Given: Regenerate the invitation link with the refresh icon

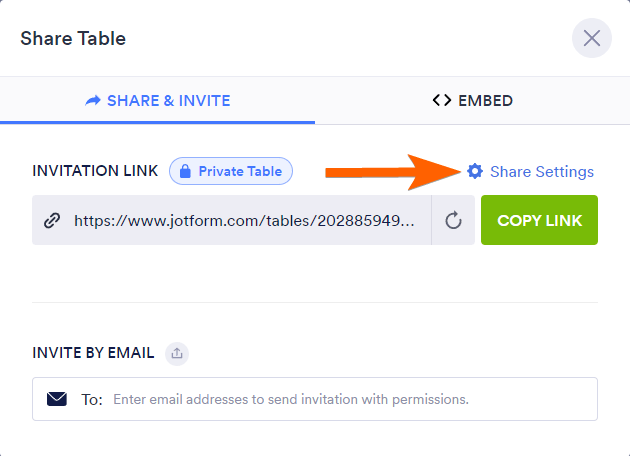Looking at the screenshot, I should (454, 220).
